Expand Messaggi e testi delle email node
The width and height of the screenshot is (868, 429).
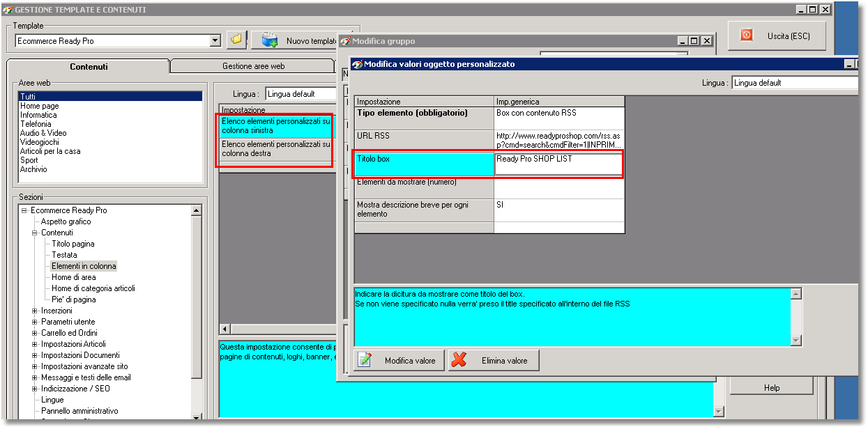click(x=35, y=377)
